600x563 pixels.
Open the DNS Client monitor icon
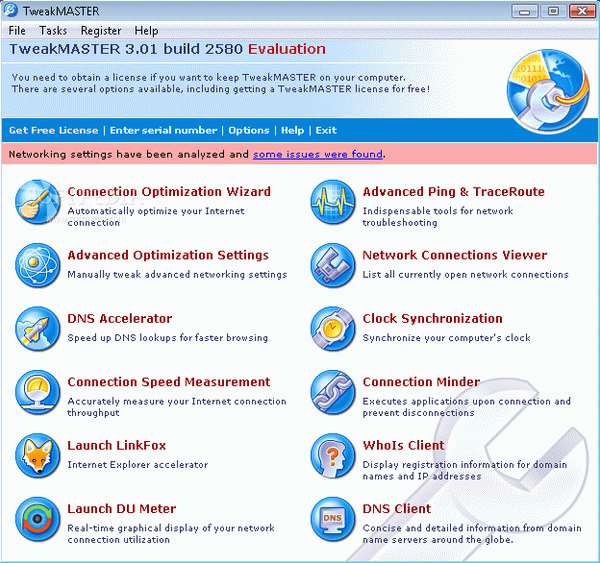[x=333, y=519]
